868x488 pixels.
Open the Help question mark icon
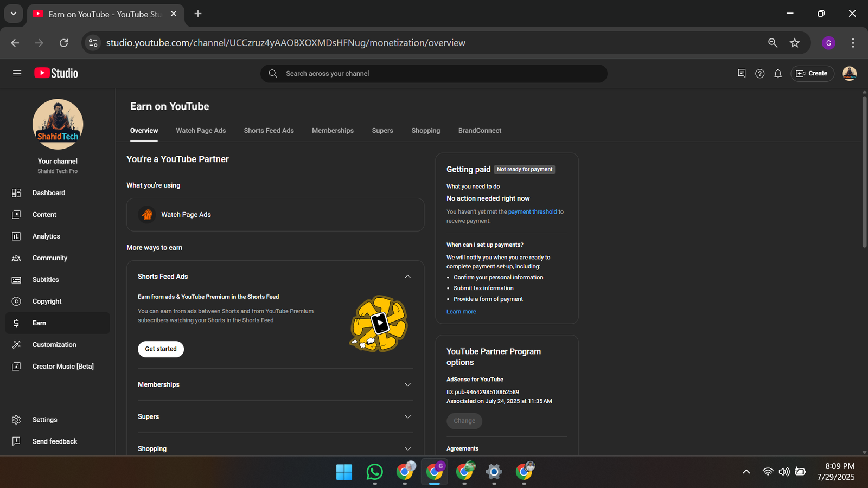coord(759,73)
